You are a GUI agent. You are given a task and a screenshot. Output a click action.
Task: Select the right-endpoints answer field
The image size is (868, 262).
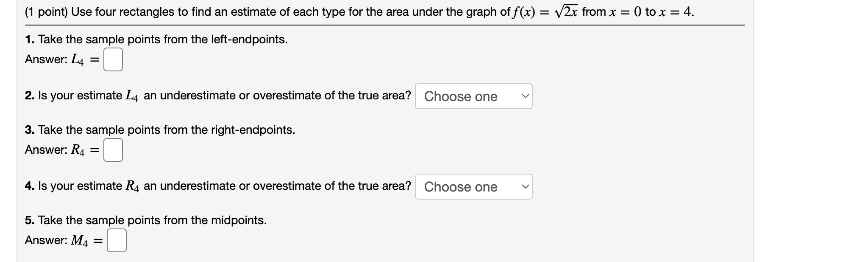[x=113, y=150]
